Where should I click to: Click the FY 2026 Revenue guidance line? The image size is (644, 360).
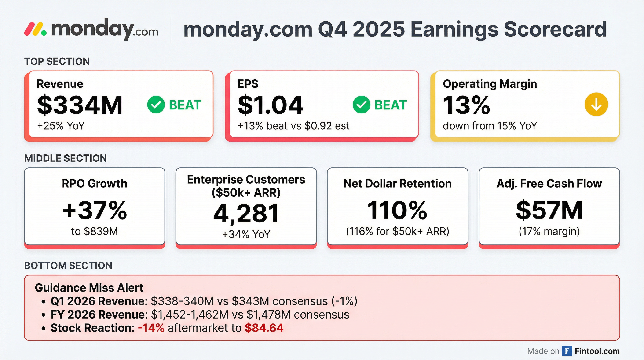(200, 315)
